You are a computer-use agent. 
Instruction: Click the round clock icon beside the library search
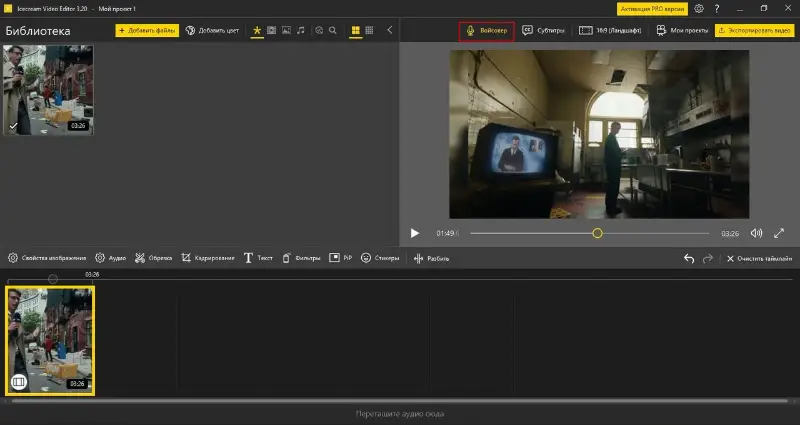pyautogui.click(x=319, y=31)
